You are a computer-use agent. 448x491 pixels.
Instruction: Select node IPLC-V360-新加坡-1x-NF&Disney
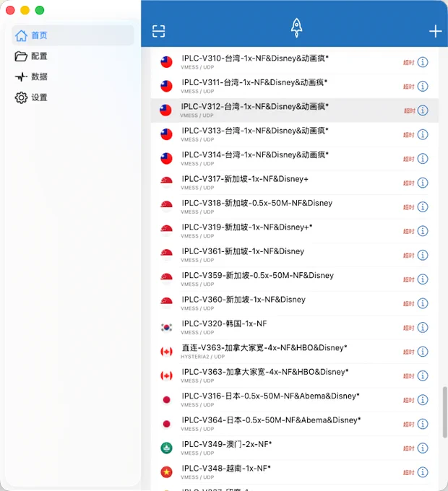(295, 303)
